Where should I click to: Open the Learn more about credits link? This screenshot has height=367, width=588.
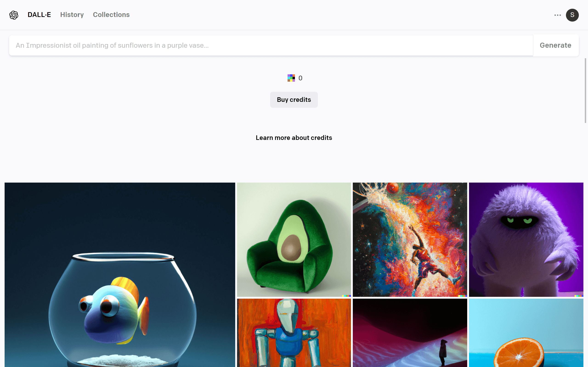click(x=294, y=138)
